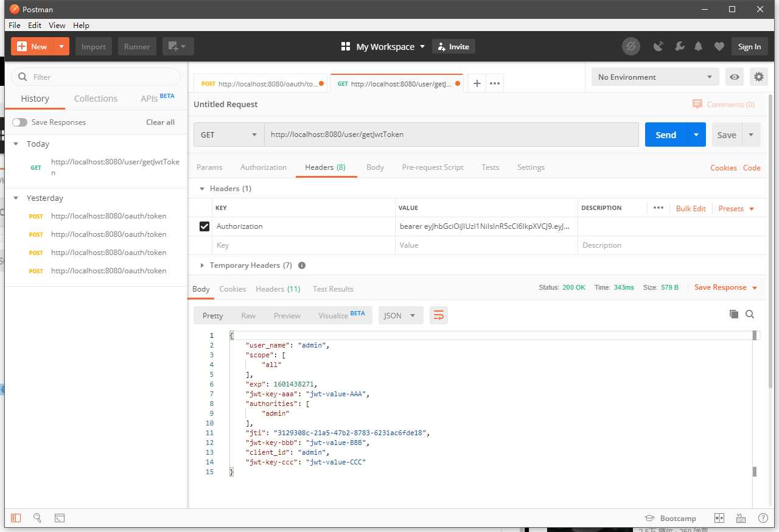Open the Postman console icon
Viewport: 779px width, 532px height.
point(60,518)
